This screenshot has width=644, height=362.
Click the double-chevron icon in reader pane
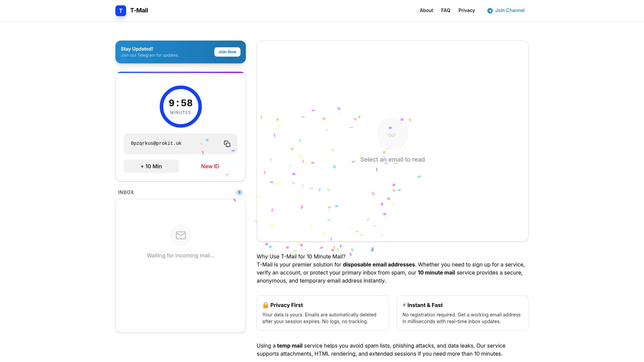pyautogui.click(x=391, y=135)
